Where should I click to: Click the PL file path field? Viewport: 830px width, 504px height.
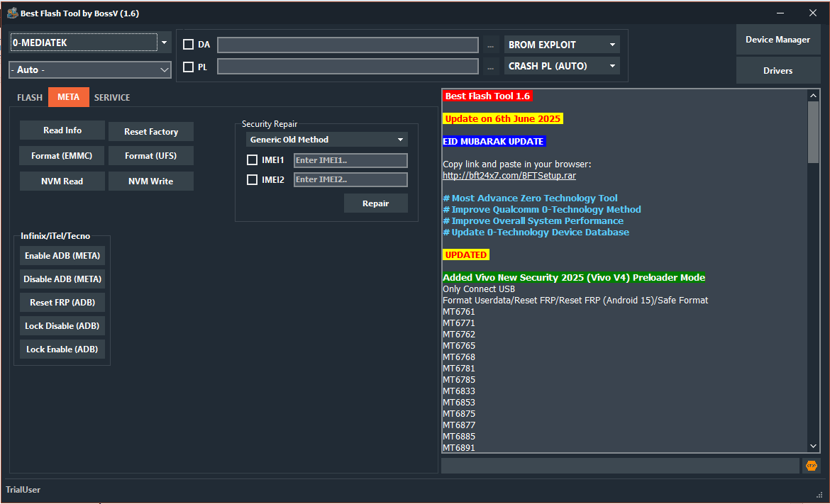point(348,67)
